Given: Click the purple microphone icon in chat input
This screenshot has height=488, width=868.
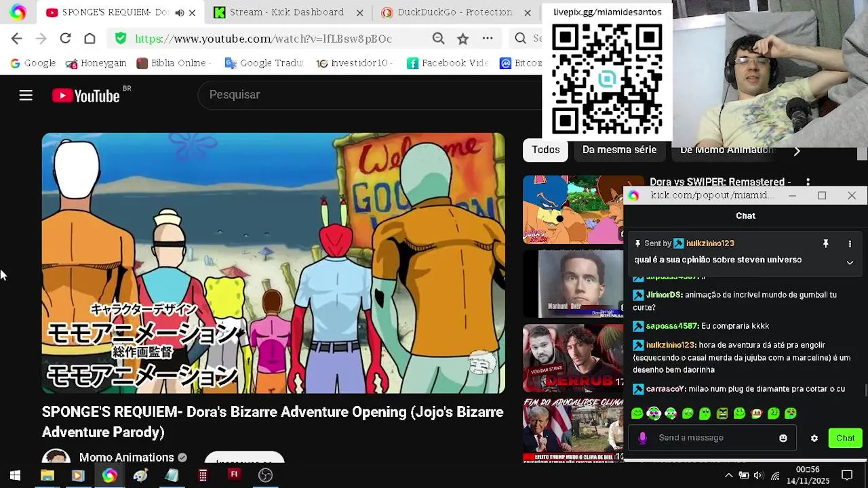Looking at the screenshot, I should [643, 438].
